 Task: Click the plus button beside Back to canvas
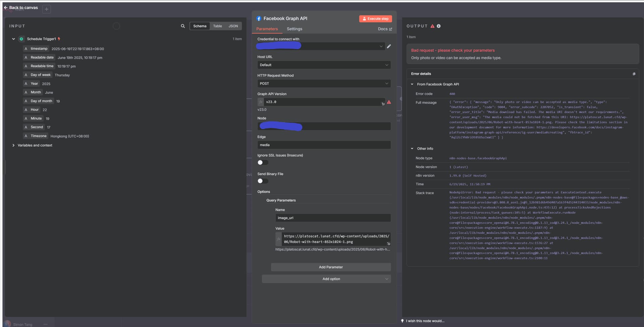tap(47, 9)
